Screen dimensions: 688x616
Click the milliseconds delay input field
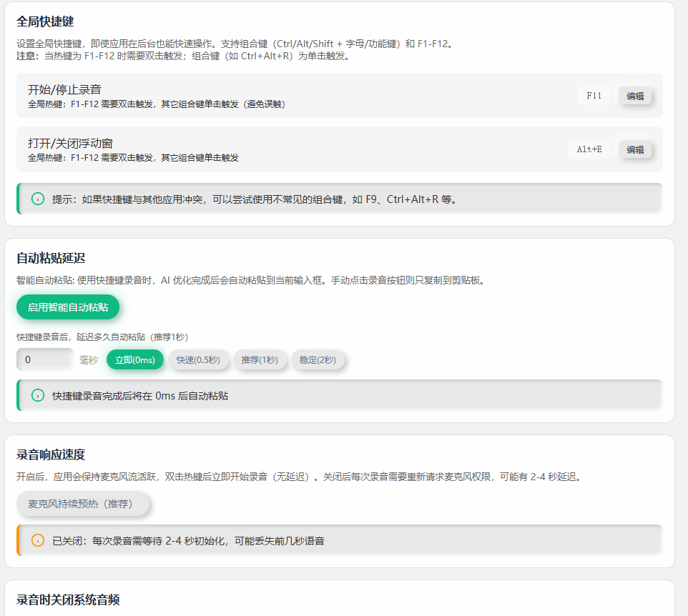[x=44, y=359]
